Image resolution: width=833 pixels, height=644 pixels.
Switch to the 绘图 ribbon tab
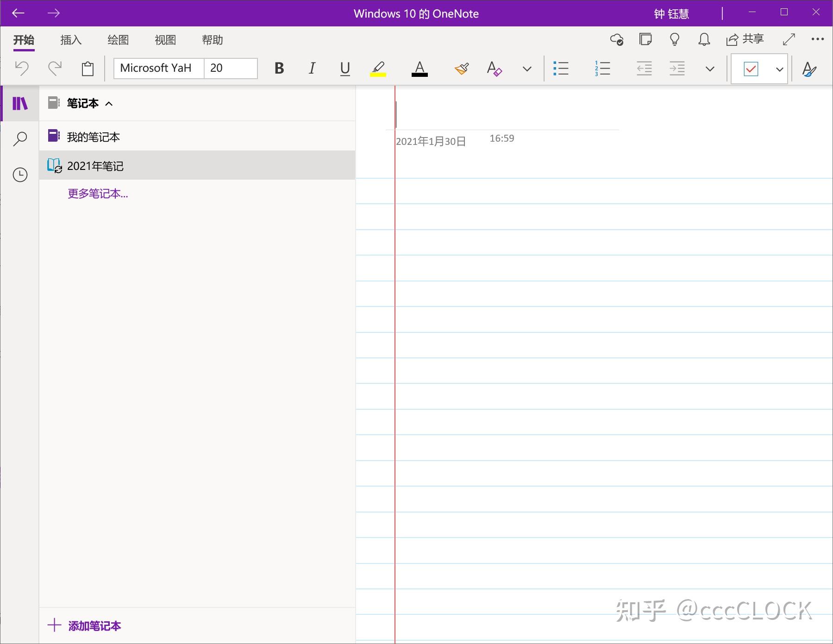118,40
